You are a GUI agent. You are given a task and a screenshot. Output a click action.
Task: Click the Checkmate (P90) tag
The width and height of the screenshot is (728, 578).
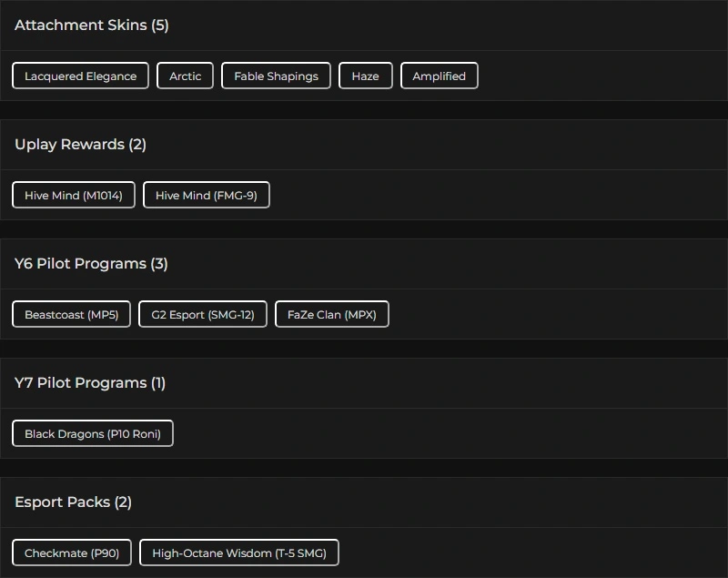71,553
